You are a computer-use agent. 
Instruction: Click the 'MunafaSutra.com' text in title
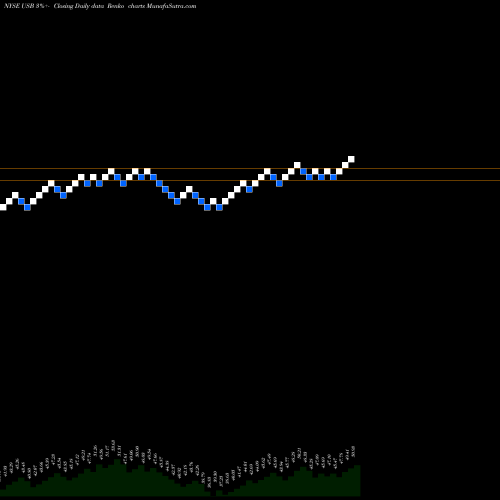(171, 6)
